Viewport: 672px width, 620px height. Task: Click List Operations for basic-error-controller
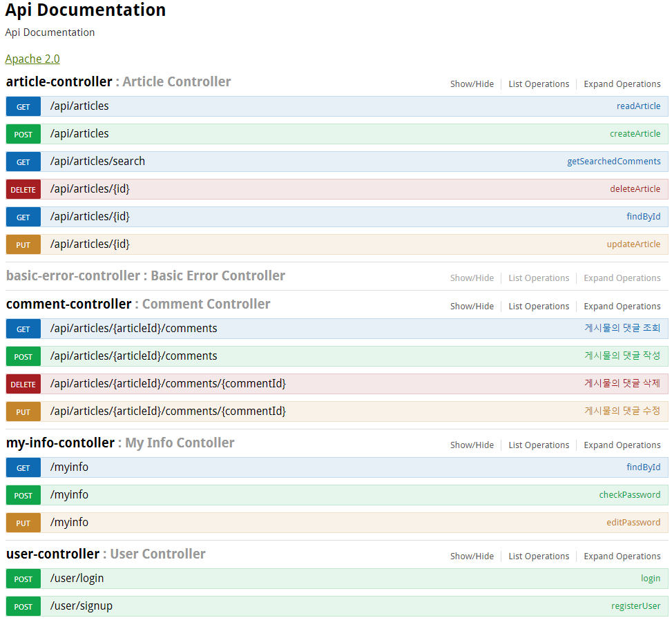click(539, 278)
